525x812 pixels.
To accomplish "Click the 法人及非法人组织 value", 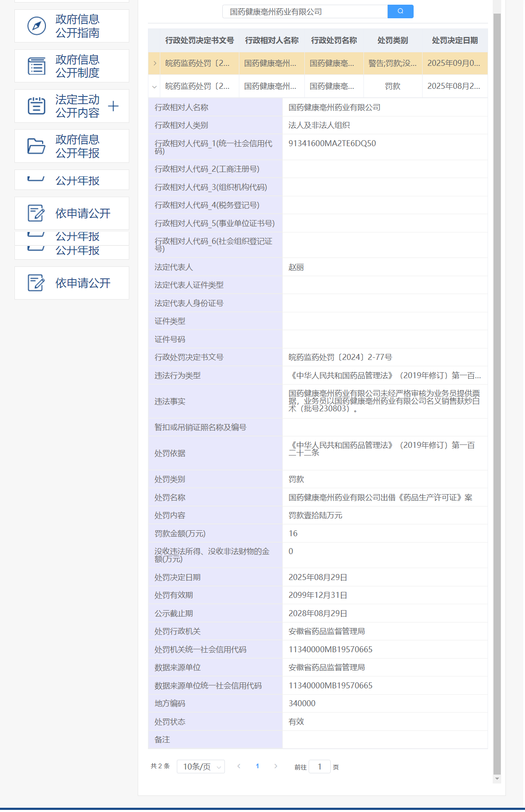I will 319,125.
